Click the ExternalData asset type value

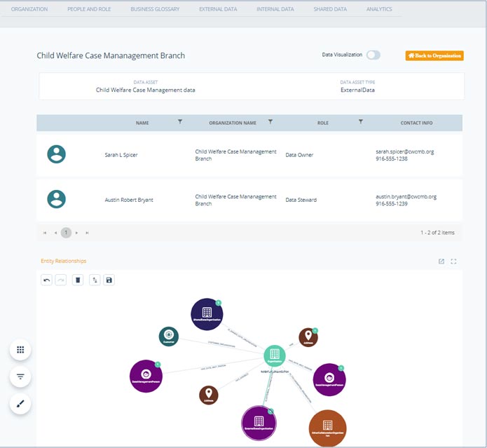357,90
